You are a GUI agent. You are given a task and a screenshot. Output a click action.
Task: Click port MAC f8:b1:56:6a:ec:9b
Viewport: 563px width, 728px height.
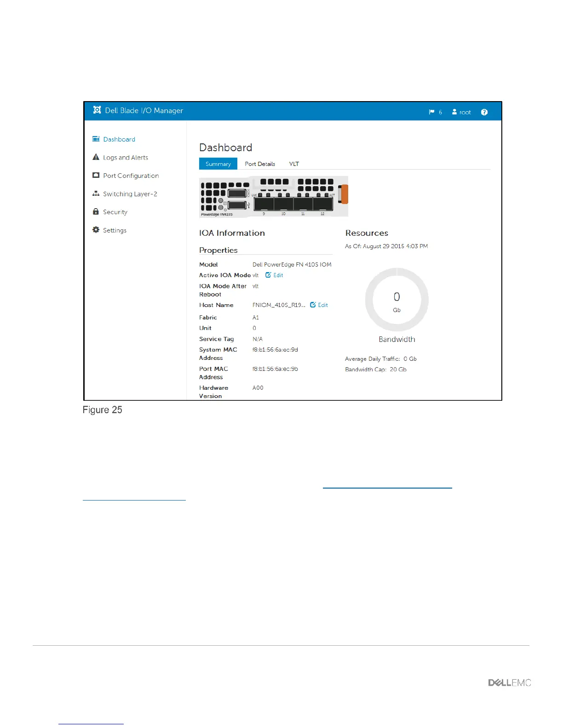(275, 369)
